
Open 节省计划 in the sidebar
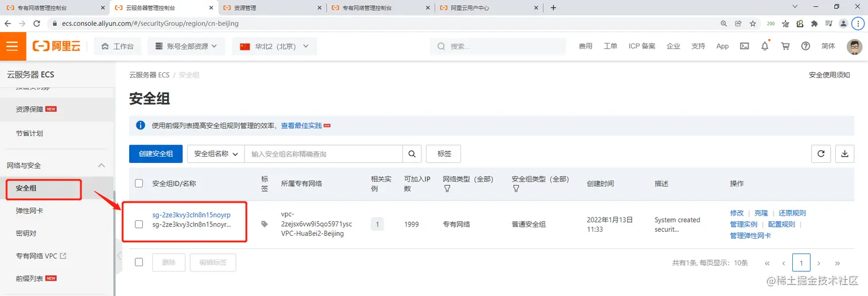click(x=30, y=133)
